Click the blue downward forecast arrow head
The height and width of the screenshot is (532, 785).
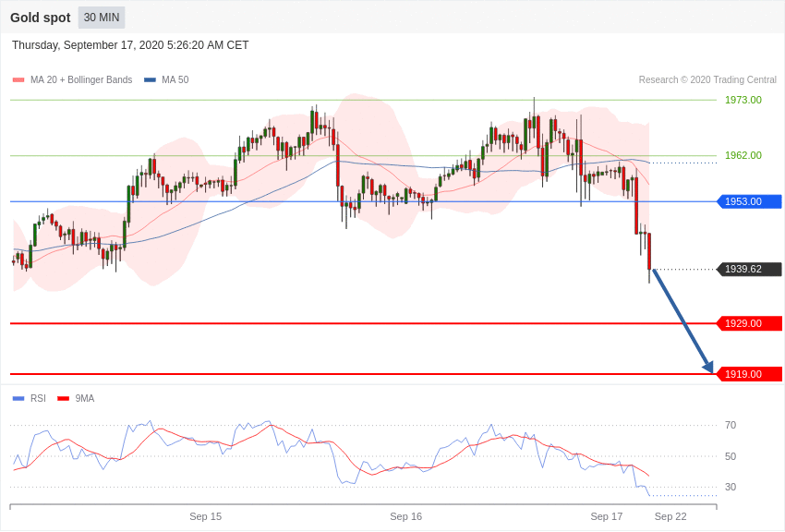tap(708, 367)
